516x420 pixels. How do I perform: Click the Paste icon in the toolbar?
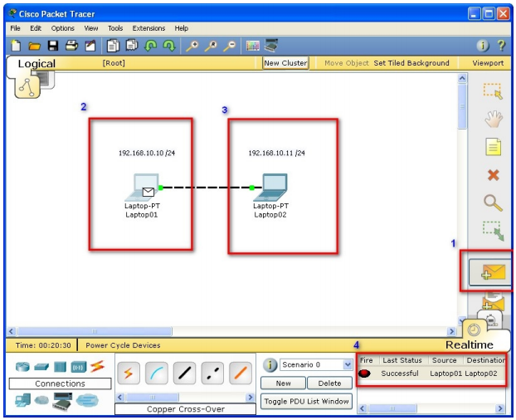point(132,46)
